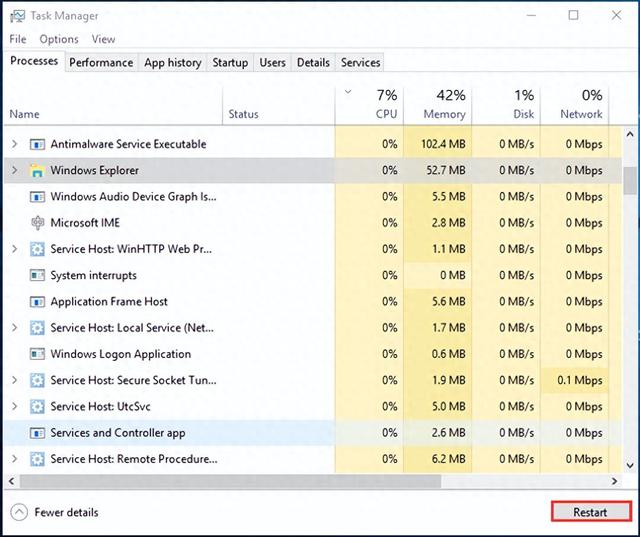Expand the Windows Explorer process group
640x537 pixels.
(14, 170)
